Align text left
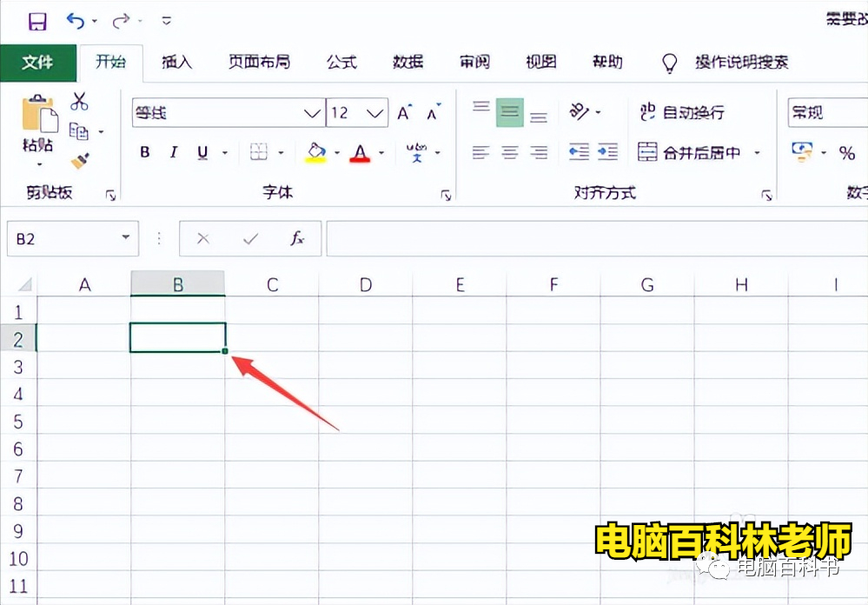Image resolution: width=868 pixels, height=605 pixels. click(480, 152)
